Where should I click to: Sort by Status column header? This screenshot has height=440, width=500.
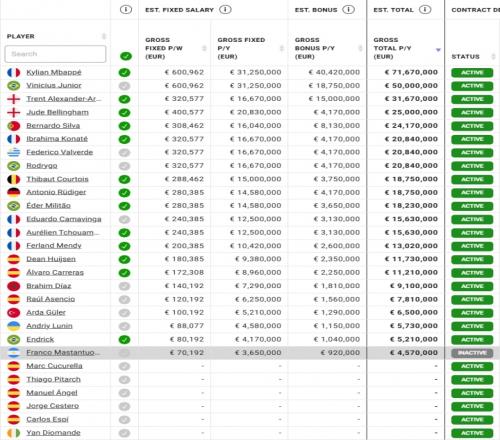coord(465,57)
